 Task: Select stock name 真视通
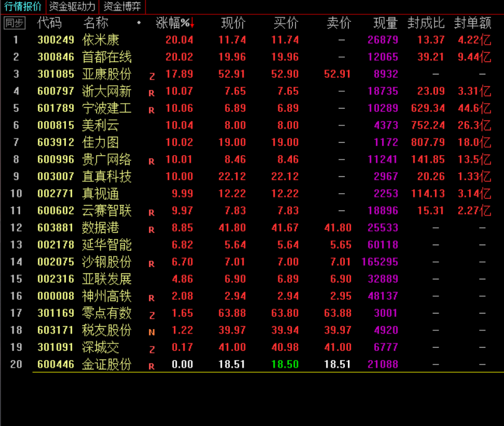click(101, 193)
